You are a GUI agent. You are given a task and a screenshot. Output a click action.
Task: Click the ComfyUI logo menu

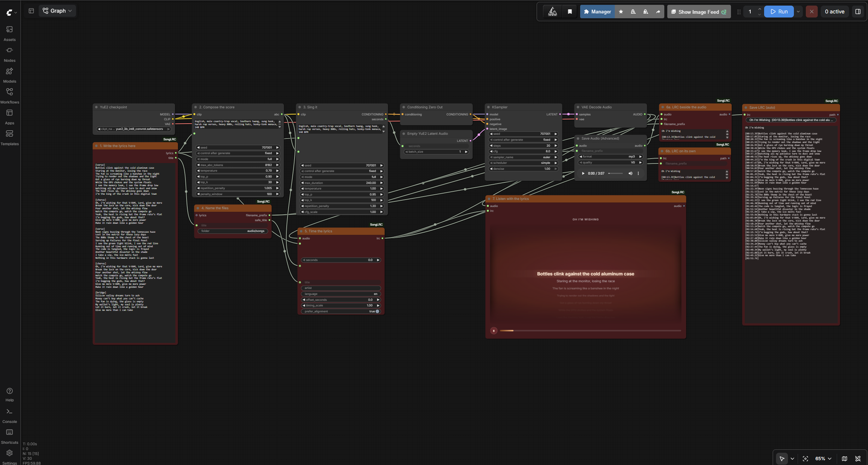[10, 11]
